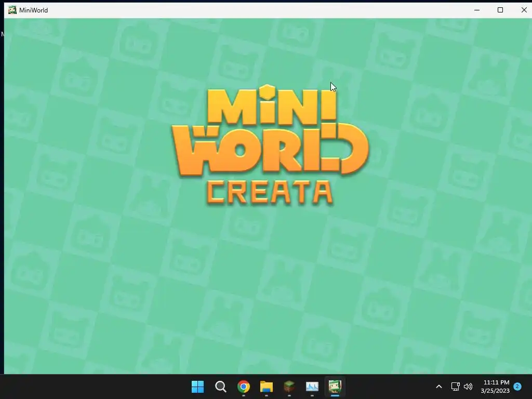This screenshot has width=532, height=399.
Task: Open the notification count badge
Action: pos(517,387)
